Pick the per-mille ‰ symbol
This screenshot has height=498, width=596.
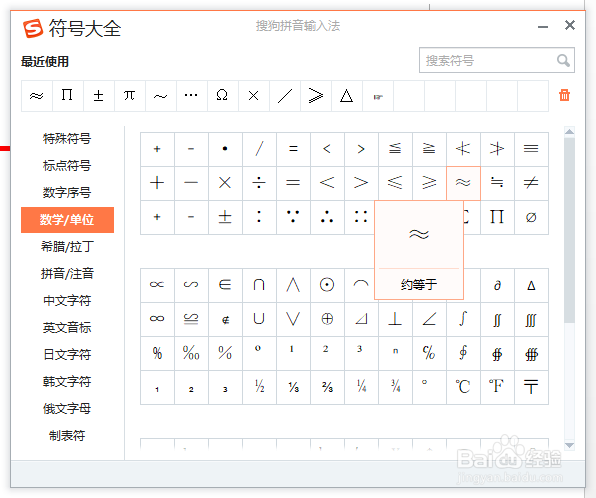[191, 353]
